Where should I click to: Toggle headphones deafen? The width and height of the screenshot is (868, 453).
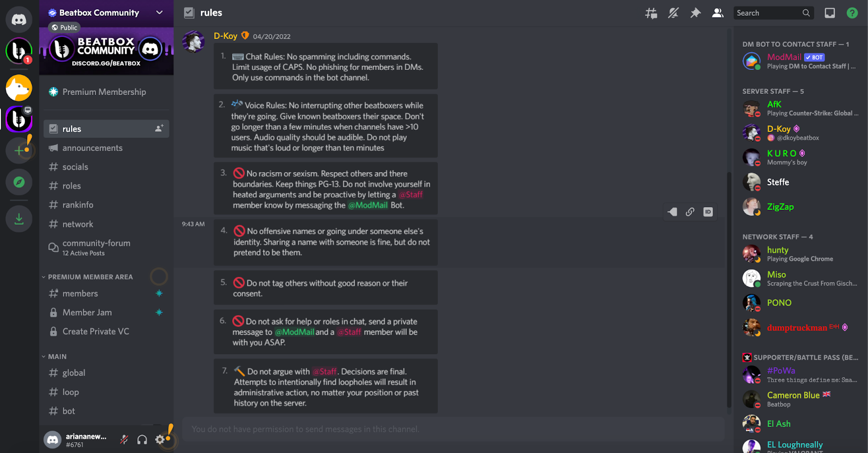[x=142, y=439]
